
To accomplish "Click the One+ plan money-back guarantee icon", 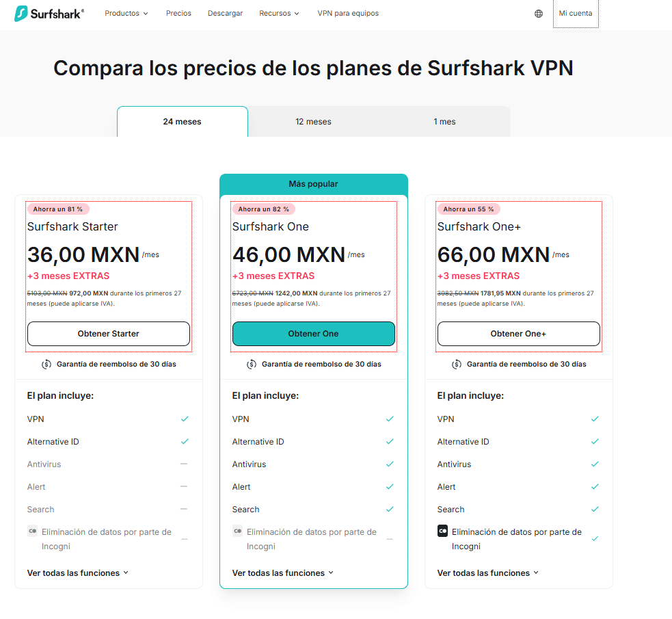I will coord(457,364).
